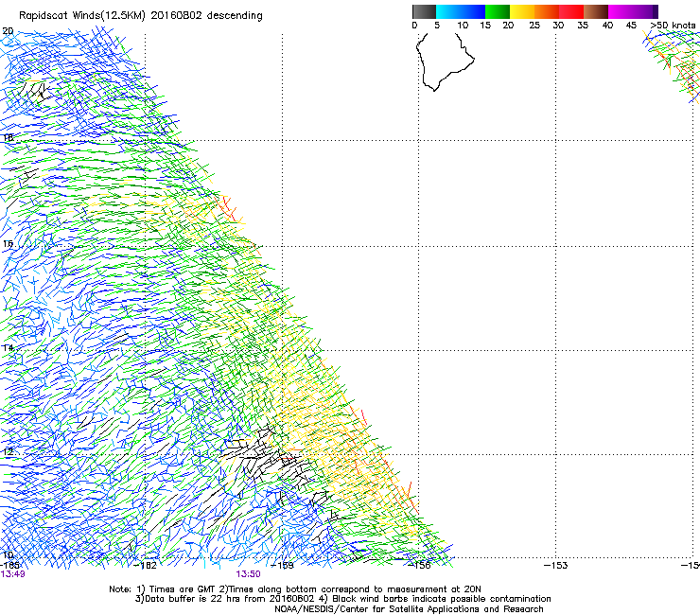The width and height of the screenshot is (700, 615).
Task: Click the 'Times are GMT' note line
Action: (295, 589)
